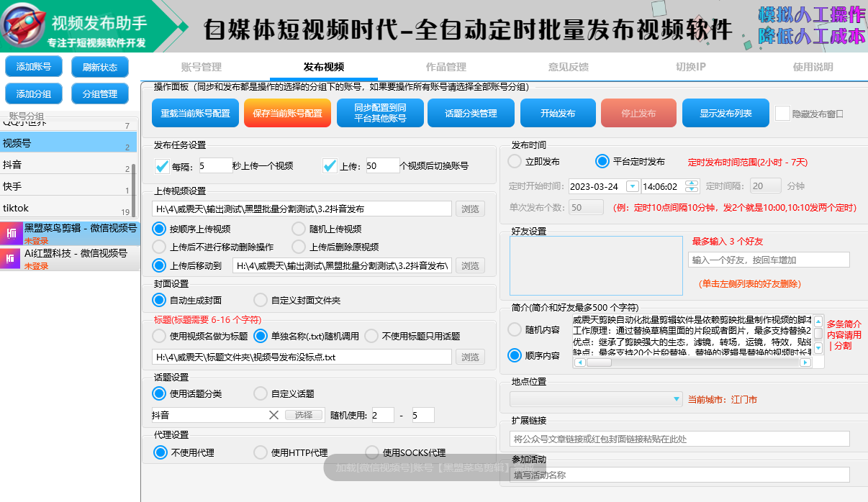Open 分组管理 button
Screen dimensions: 868x502
click(100, 93)
